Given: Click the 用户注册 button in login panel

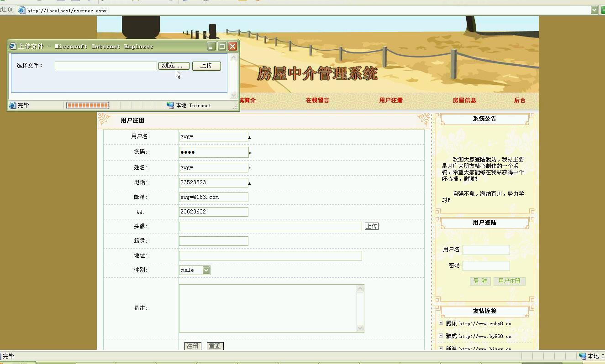Looking at the screenshot, I should pyautogui.click(x=509, y=281).
